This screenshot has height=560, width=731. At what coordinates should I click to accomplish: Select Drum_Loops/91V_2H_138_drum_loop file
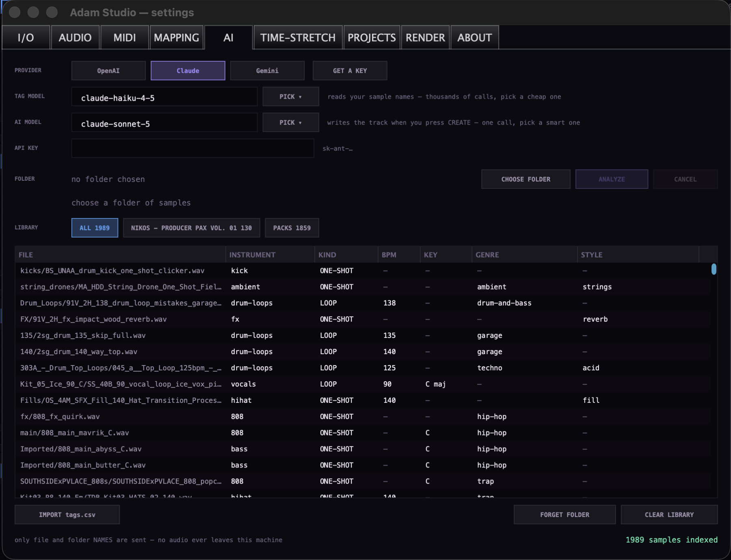(363, 303)
